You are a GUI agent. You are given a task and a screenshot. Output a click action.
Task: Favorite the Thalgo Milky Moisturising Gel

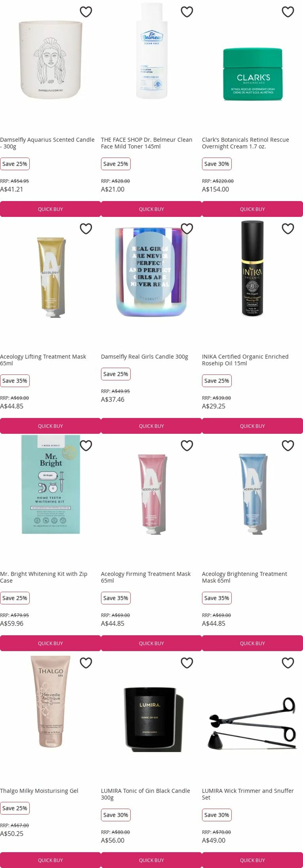(86, 663)
